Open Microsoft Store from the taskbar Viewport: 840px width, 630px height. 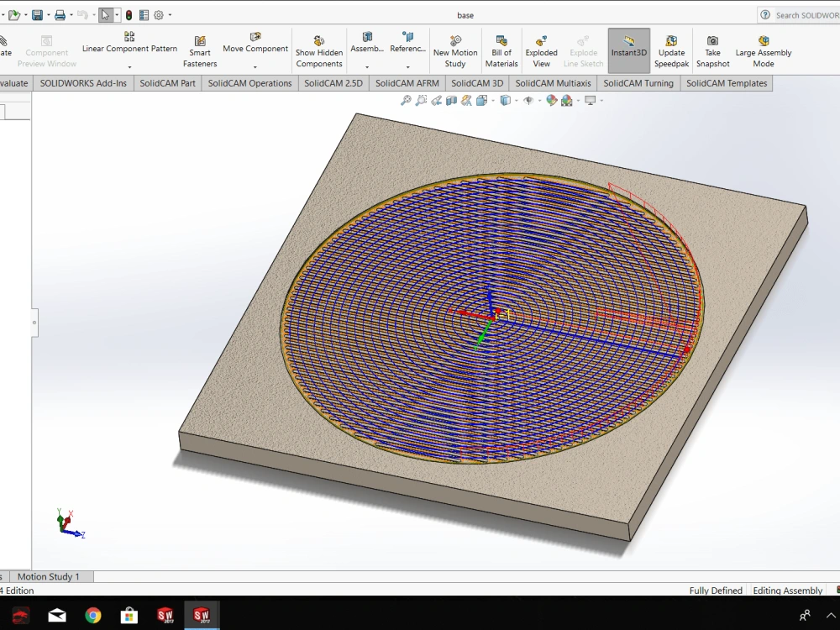tap(129, 615)
